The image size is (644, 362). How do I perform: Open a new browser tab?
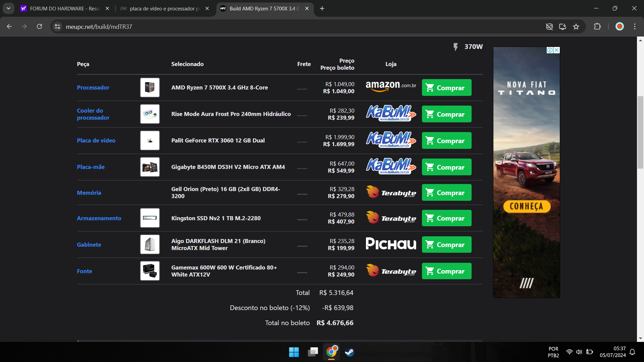click(x=322, y=8)
